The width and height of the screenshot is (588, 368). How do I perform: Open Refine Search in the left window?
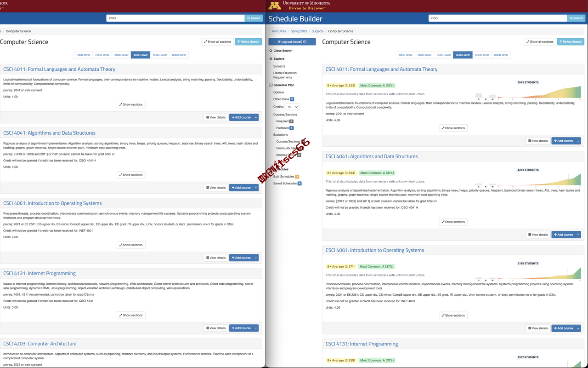[249, 42]
